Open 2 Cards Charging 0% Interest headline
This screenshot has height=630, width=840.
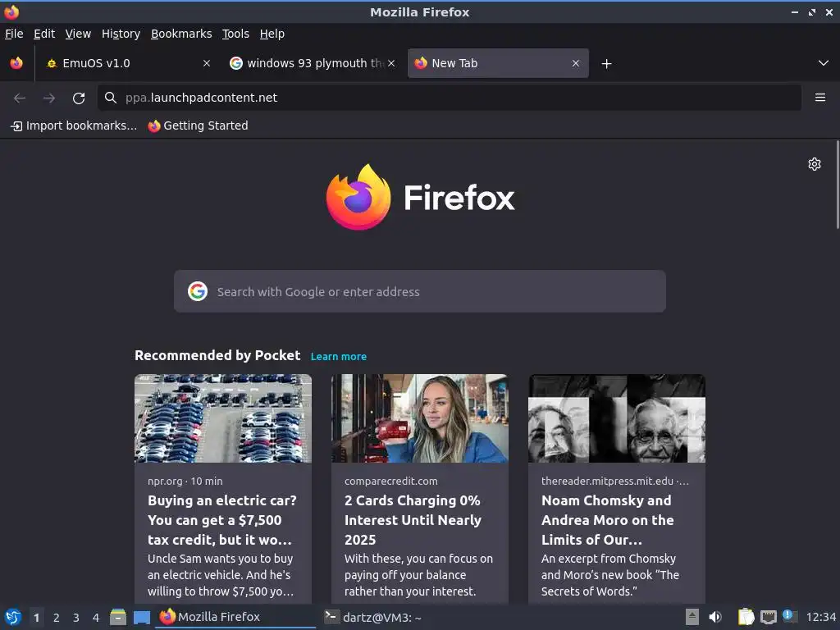click(x=413, y=519)
